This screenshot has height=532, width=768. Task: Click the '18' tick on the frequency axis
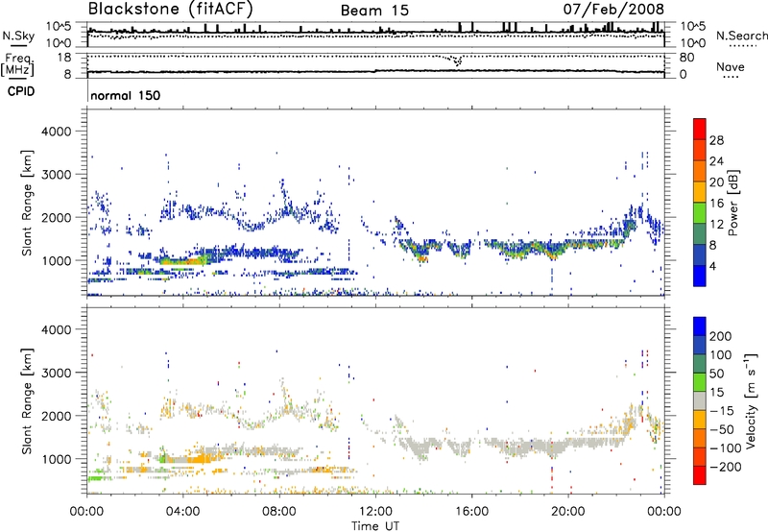pyautogui.click(x=64, y=58)
